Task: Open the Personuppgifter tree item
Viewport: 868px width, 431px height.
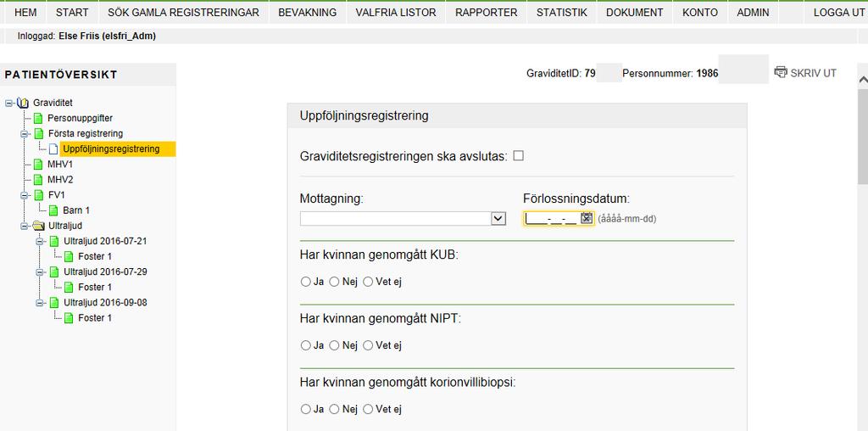Action: pyautogui.click(x=81, y=119)
